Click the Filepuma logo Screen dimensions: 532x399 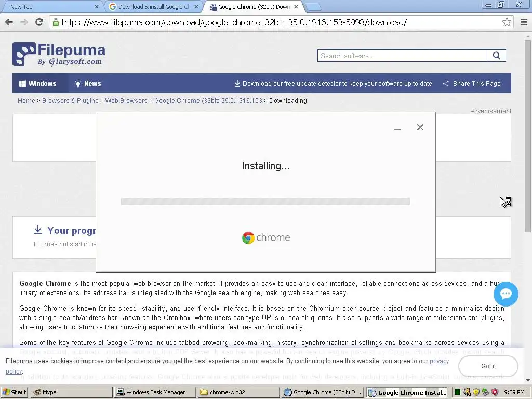[x=59, y=54]
